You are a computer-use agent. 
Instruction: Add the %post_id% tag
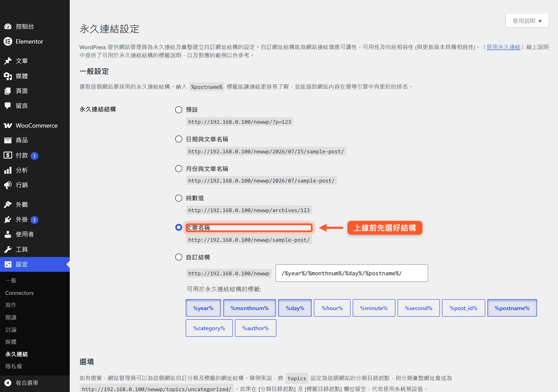tap(463, 308)
